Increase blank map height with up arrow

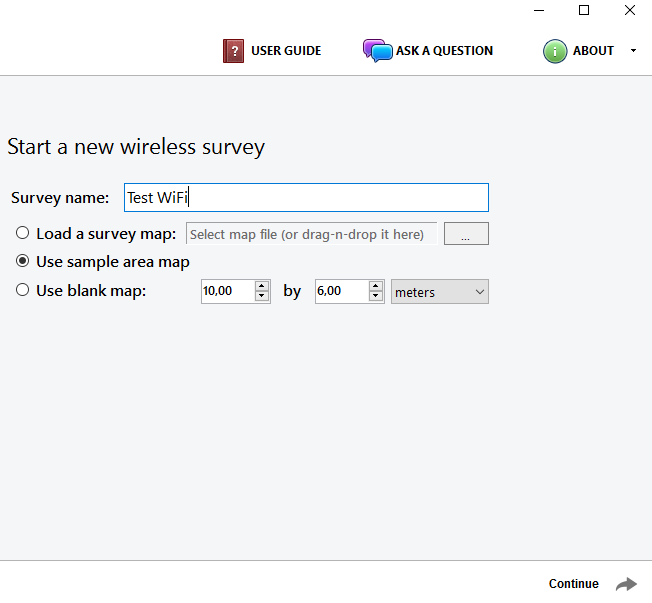375,286
